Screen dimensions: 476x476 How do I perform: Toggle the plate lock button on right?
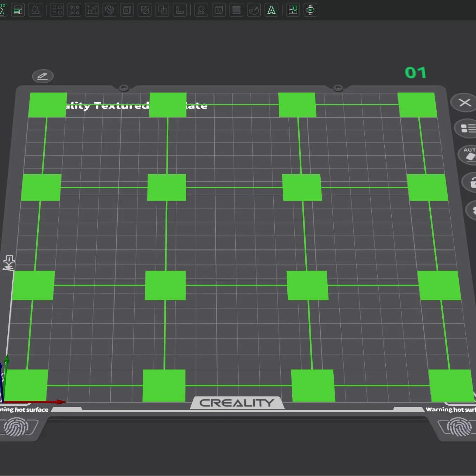[470, 182]
